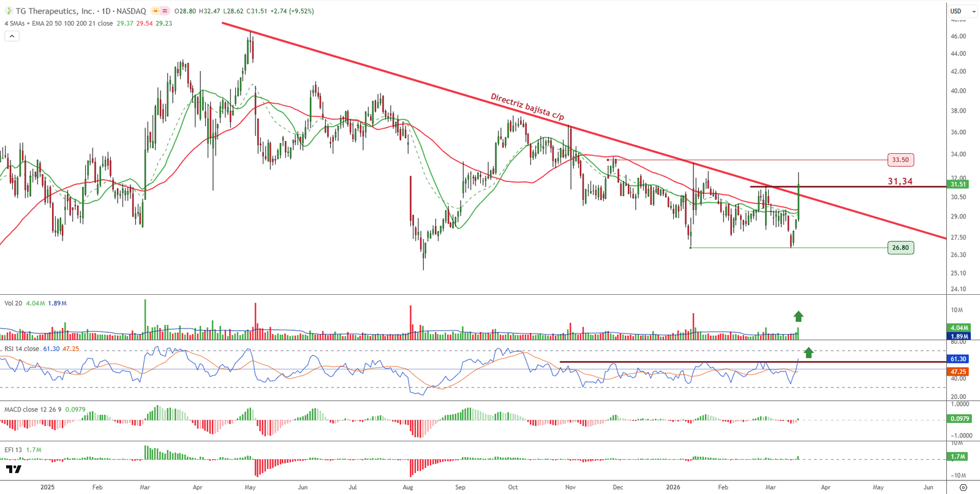Open chart settings hexagon gear icon
The width and height of the screenshot is (980, 494).
963,487
